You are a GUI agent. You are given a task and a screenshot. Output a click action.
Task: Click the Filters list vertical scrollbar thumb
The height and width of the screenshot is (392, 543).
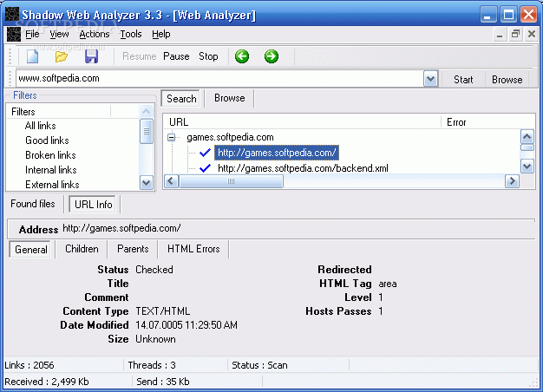pyautogui.click(x=146, y=131)
